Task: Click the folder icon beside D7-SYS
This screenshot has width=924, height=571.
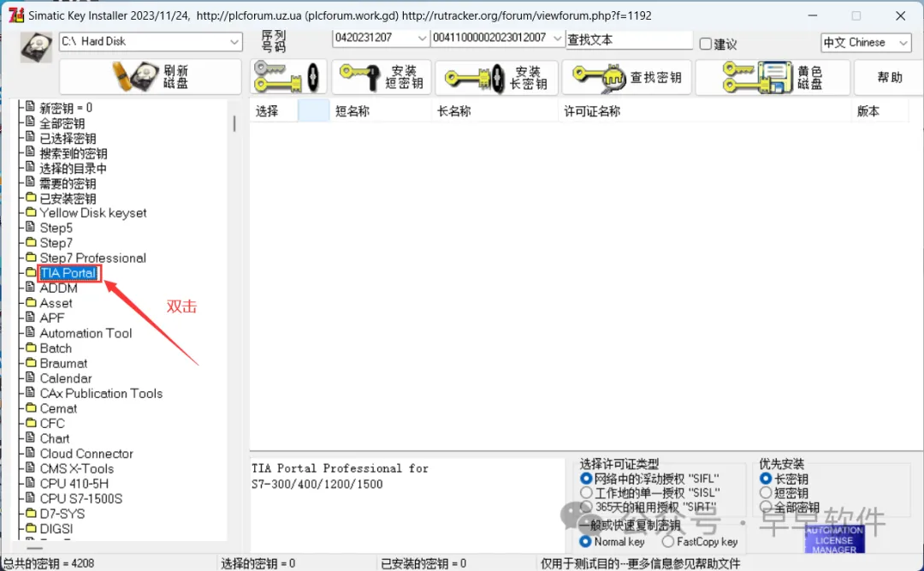Action: pos(31,513)
